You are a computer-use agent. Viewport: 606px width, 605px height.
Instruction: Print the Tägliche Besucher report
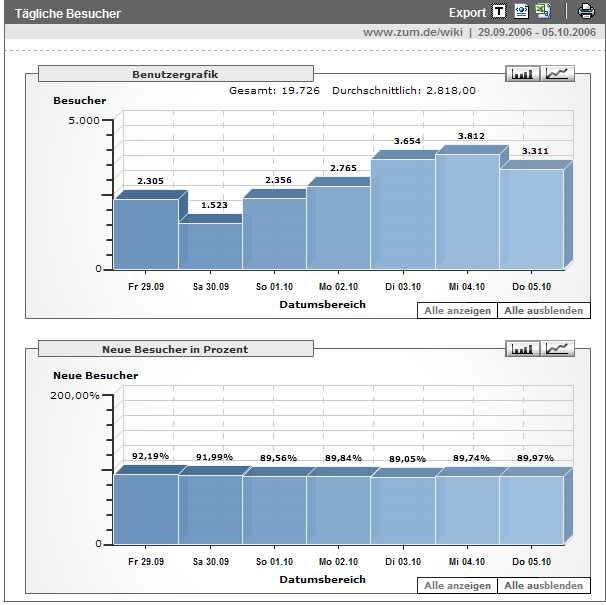point(586,12)
